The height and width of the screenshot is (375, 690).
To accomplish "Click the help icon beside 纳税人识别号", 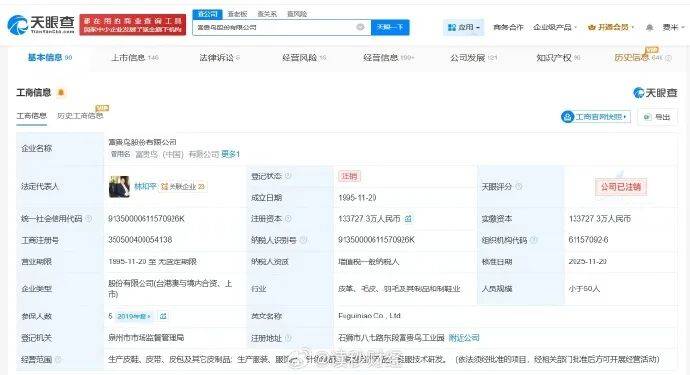I will (303, 240).
